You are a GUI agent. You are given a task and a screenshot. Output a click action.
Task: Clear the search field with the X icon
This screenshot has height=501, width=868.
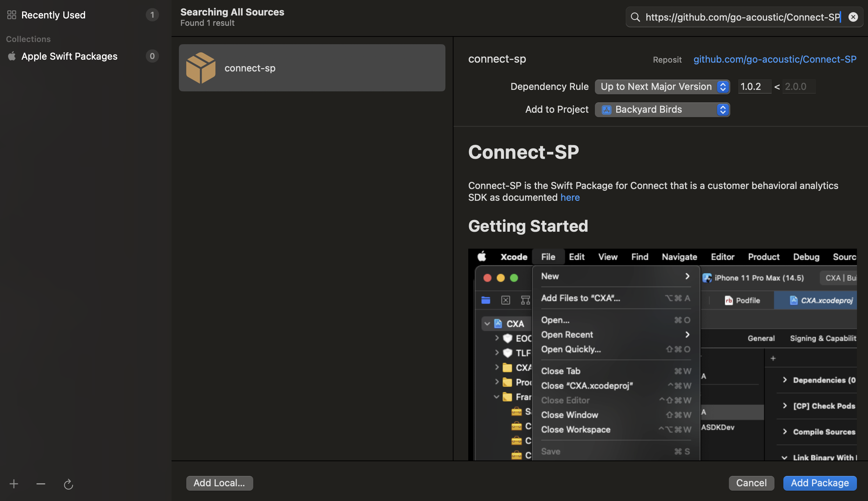pyautogui.click(x=853, y=17)
